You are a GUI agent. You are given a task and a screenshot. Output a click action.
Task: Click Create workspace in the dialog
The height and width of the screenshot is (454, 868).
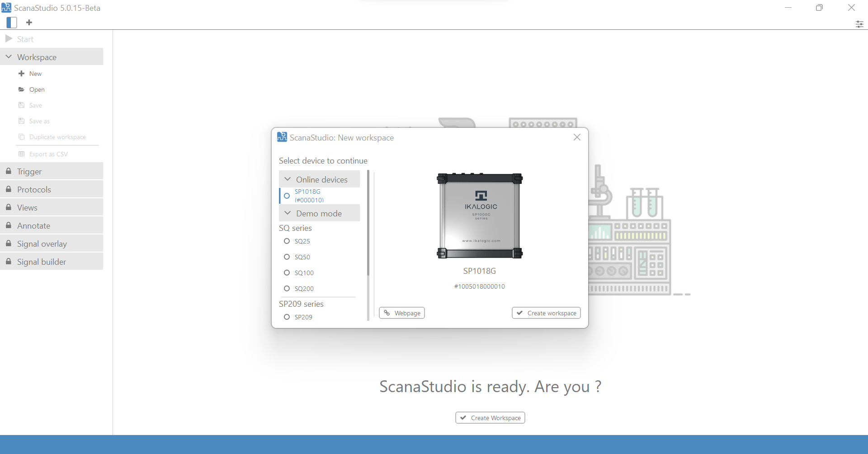coord(546,313)
